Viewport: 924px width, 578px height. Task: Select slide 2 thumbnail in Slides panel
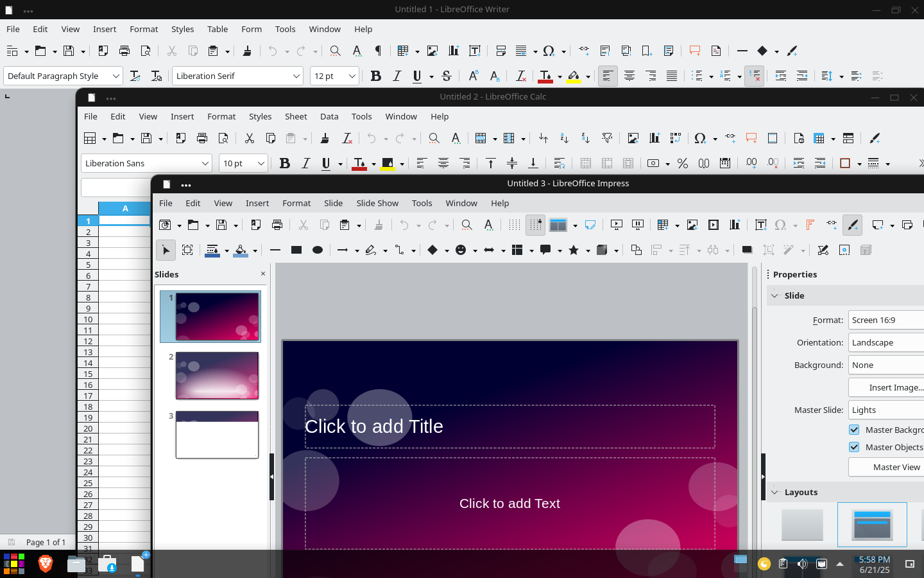click(x=217, y=376)
